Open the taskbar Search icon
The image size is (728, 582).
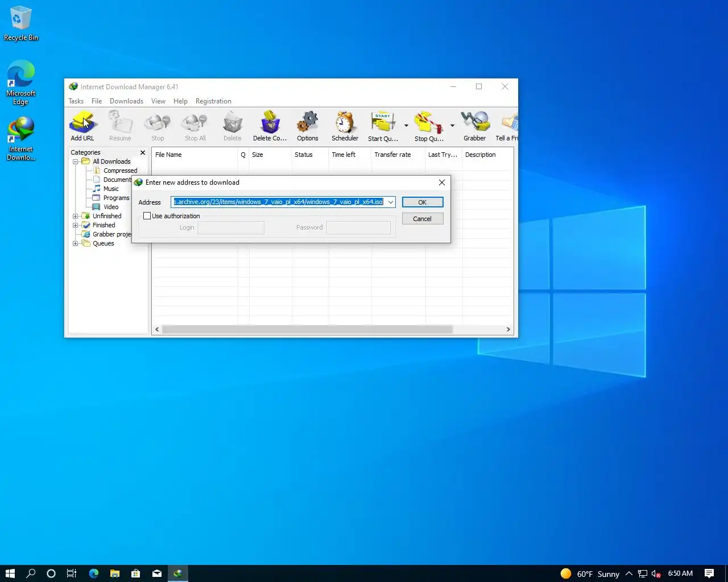pos(31,573)
